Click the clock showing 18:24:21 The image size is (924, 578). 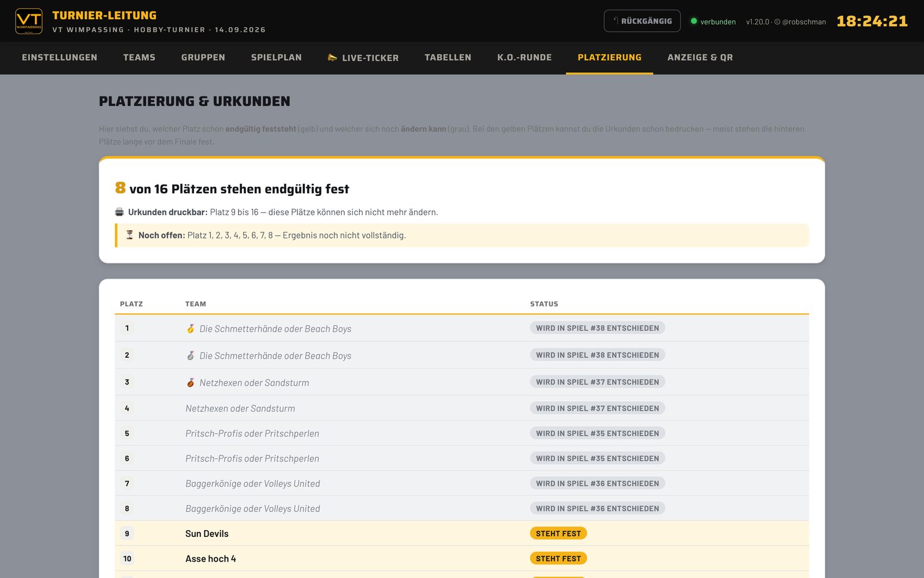(x=872, y=21)
